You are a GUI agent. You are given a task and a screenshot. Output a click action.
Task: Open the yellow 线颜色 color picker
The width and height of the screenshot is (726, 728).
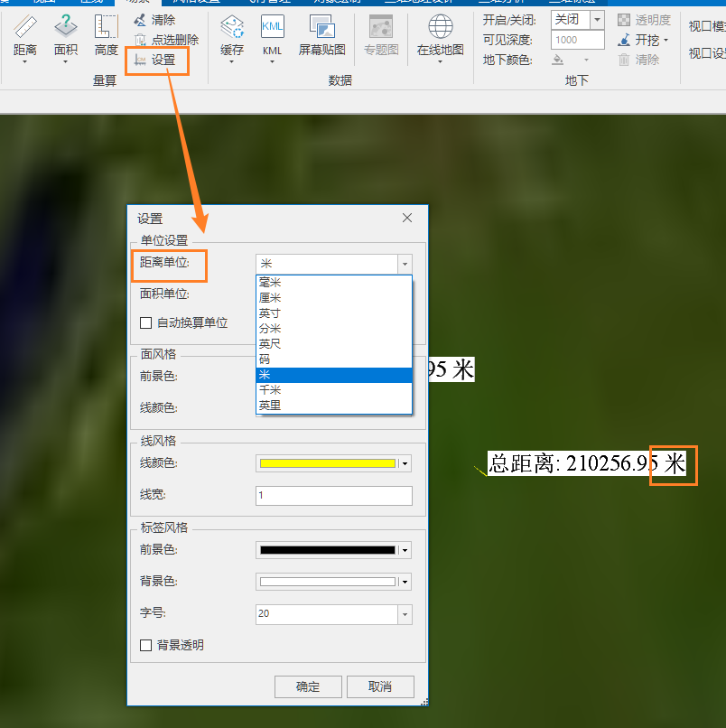pyautogui.click(x=334, y=463)
